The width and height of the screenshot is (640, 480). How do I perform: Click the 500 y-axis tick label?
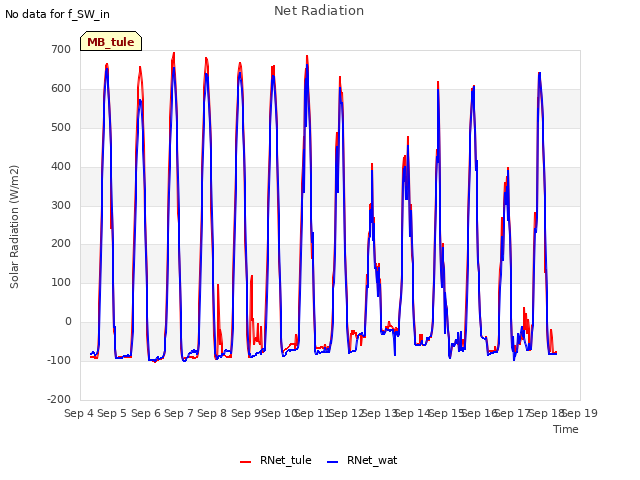(x=61, y=127)
